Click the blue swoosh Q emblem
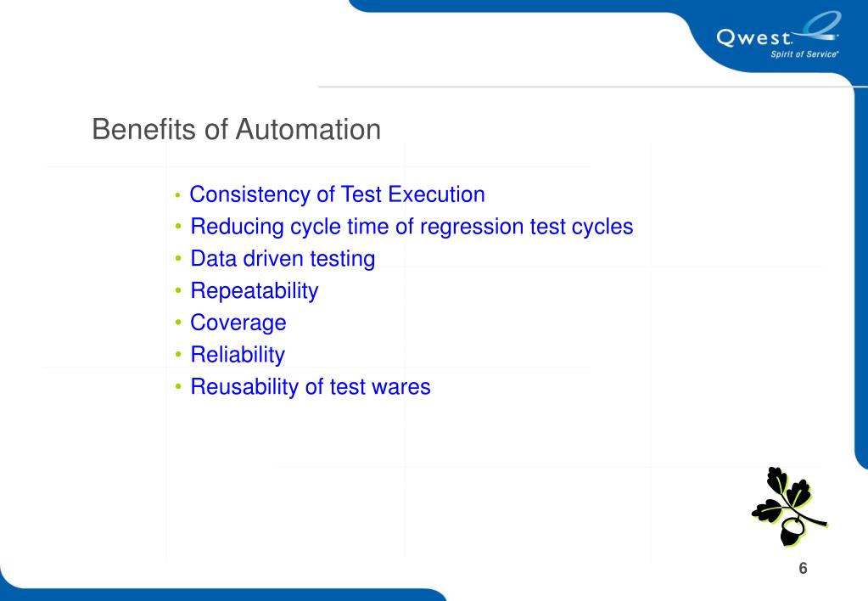868x601 pixels. (820, 25)
